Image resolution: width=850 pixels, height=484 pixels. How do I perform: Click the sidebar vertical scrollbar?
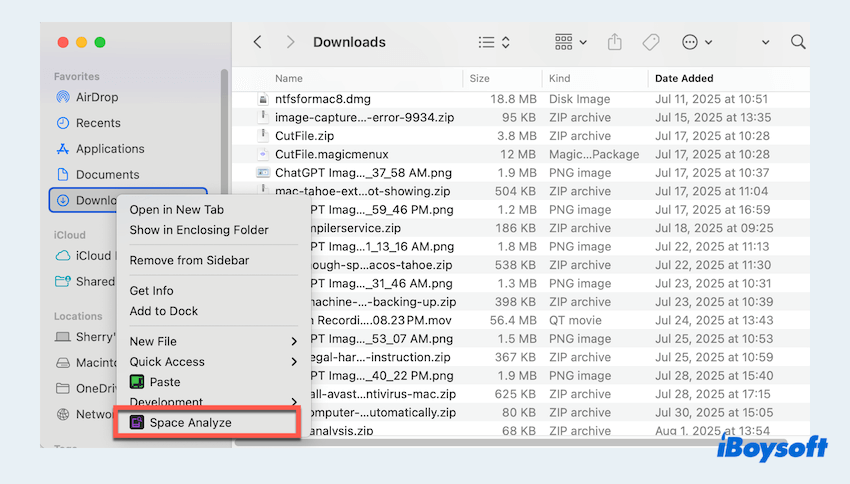point(224,130)
